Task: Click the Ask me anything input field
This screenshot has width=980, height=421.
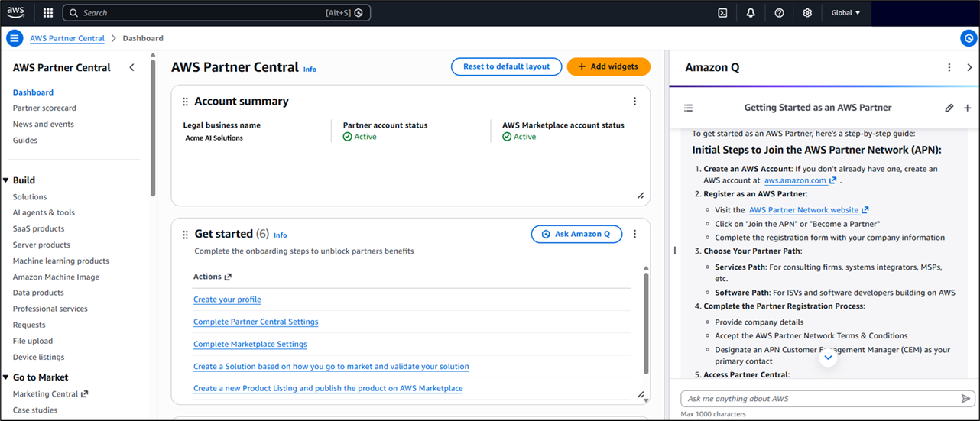Action: 818,399
